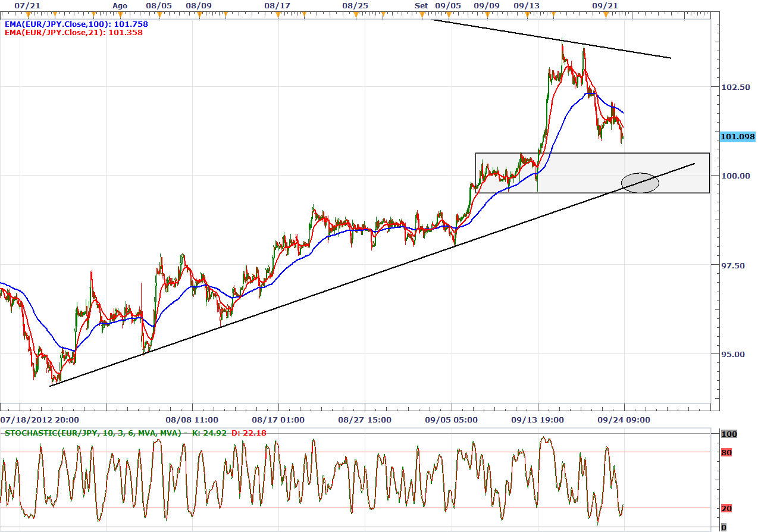This screenshot has width=758, height=532.
Task: Select the gray ellipse drawing on trendline
Action: (640, 183)
